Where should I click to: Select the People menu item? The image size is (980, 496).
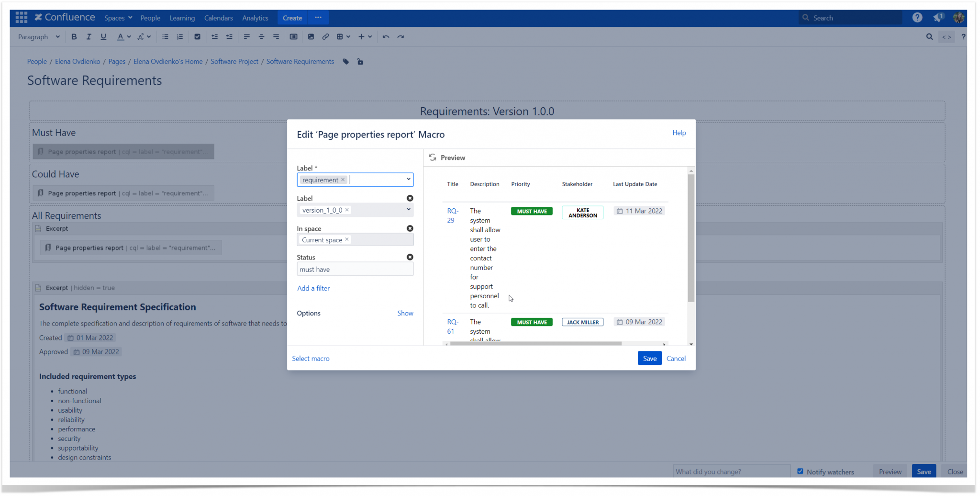tap(151, 18)
